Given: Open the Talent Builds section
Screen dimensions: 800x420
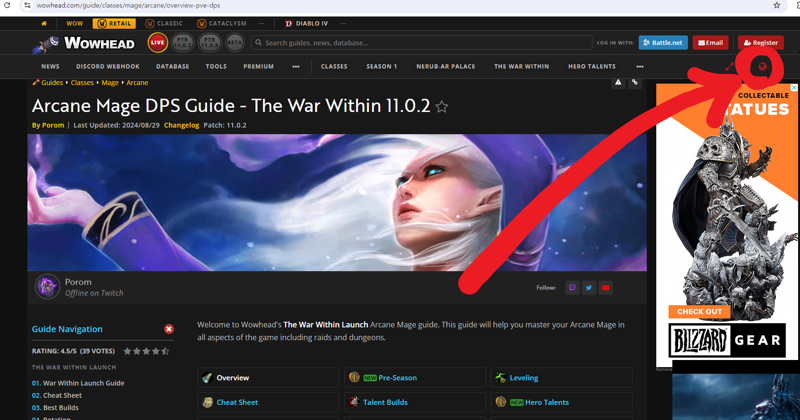Looking at the screenshot, I should (x=415, y=402).
